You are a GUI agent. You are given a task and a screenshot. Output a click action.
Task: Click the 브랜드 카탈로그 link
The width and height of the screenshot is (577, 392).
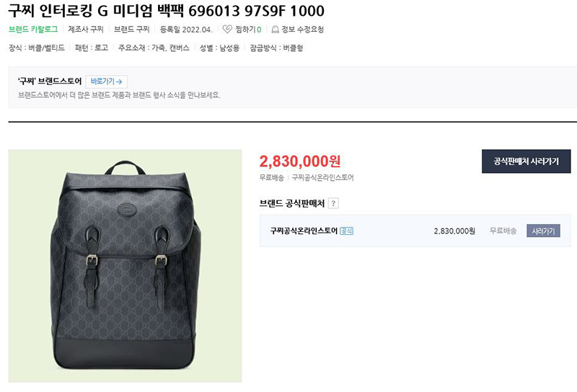(33, 30)
